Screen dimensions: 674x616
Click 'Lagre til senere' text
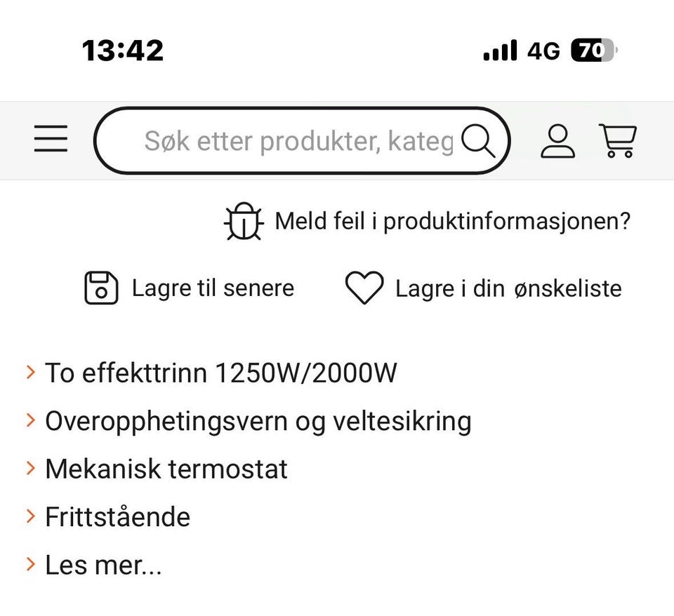pos(213,288)
